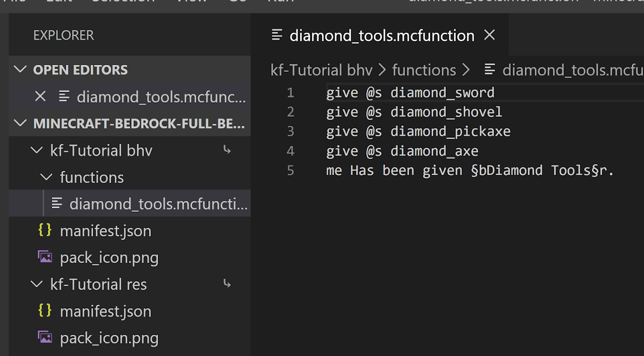Click the mcfunction icon in the breadcrumb bar
The width and height of the screenshot is (644, 356).
pyautogui.click(x=490, y=69)
